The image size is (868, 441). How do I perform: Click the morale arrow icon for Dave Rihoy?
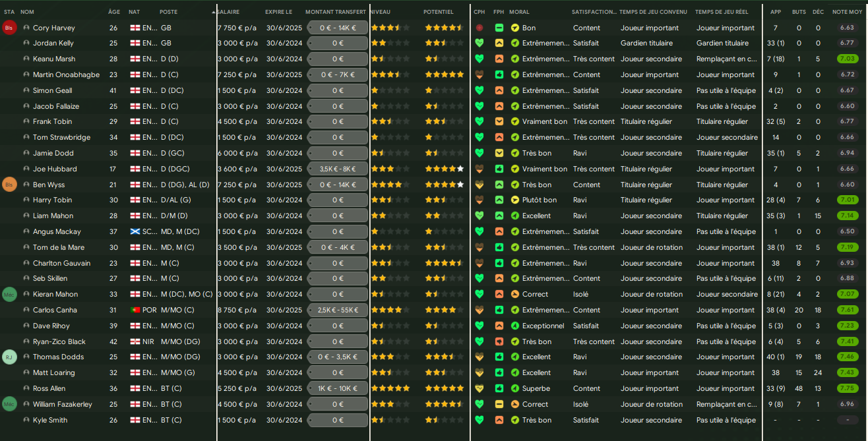[x=516, y=326]
